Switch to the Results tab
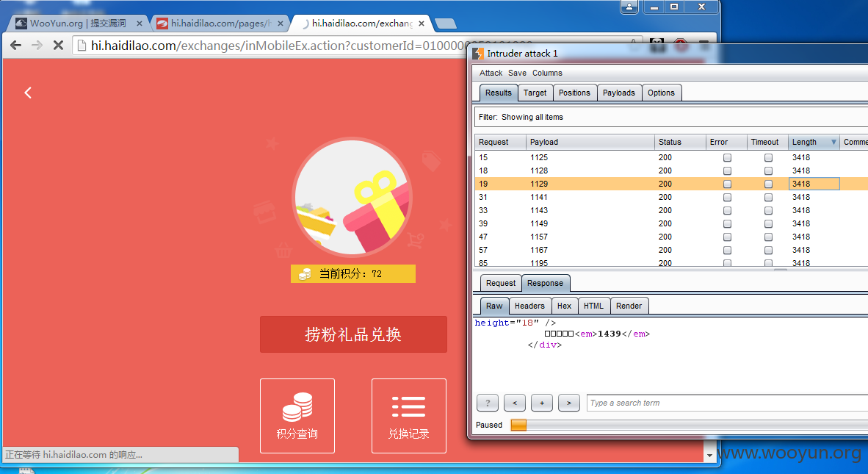 [498, 93]
